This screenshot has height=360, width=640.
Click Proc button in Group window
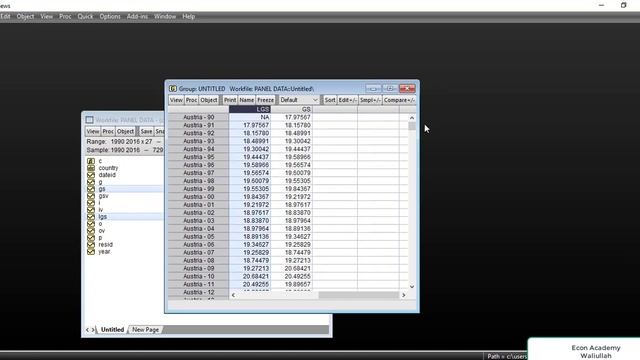[191, 100]
